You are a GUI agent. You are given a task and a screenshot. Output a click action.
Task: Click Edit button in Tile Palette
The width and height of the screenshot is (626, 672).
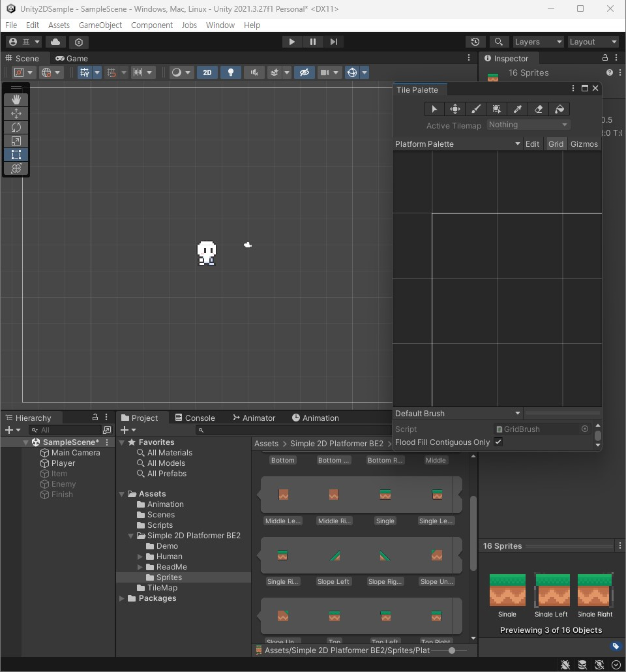[x=533, y=144]
